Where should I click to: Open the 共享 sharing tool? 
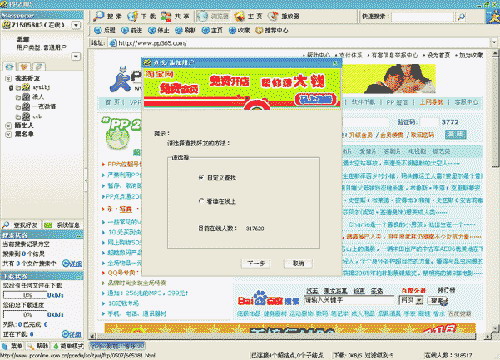pyautogui.click(x=175, y=16)
